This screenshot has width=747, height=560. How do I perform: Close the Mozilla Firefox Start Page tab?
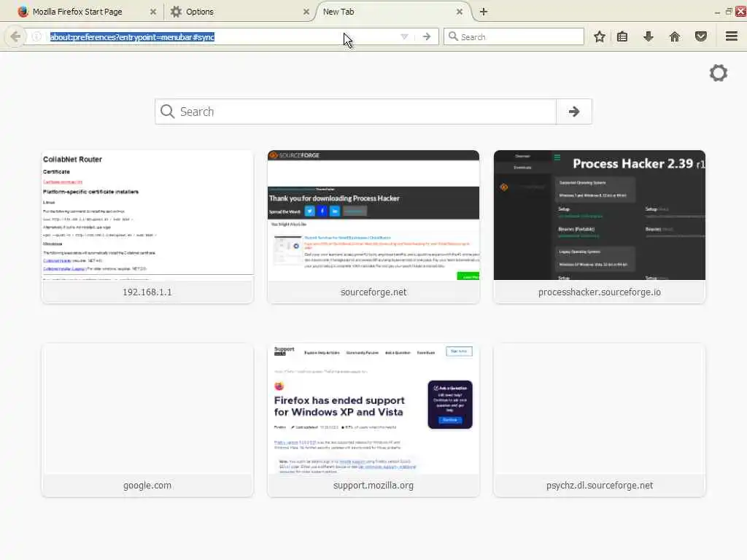click(153, 12)
